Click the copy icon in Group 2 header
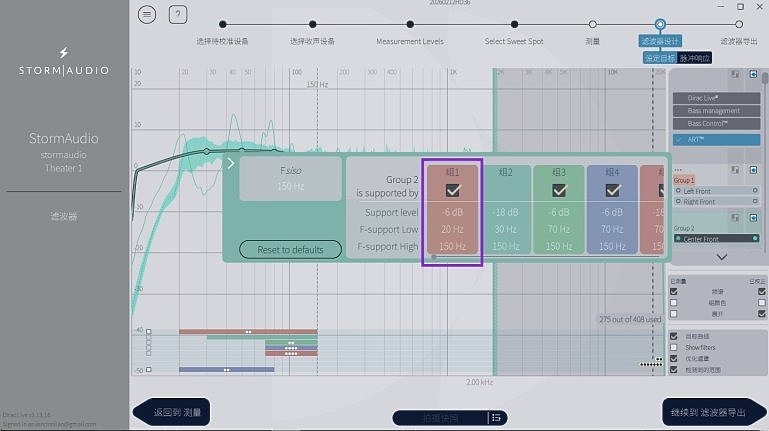769x431 pixels. tap(735, 217)
